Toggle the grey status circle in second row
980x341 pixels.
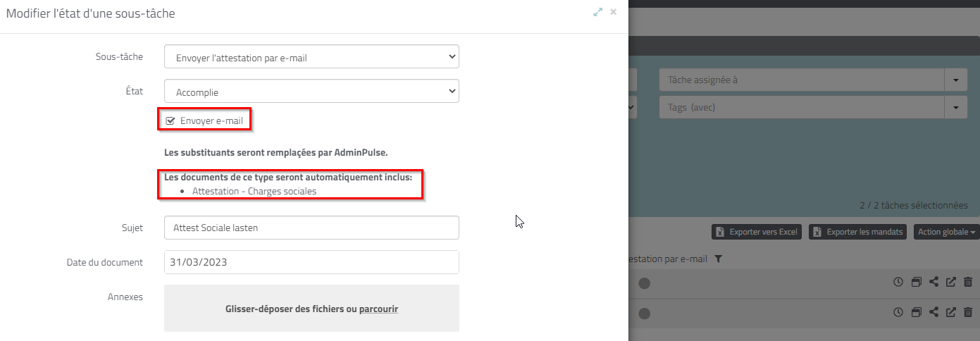click(645, 314)
